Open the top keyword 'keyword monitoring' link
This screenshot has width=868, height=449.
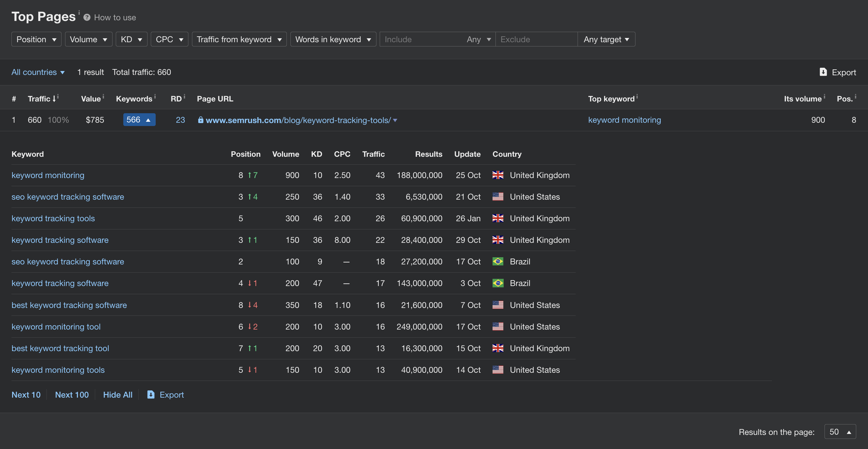point(624,120)
